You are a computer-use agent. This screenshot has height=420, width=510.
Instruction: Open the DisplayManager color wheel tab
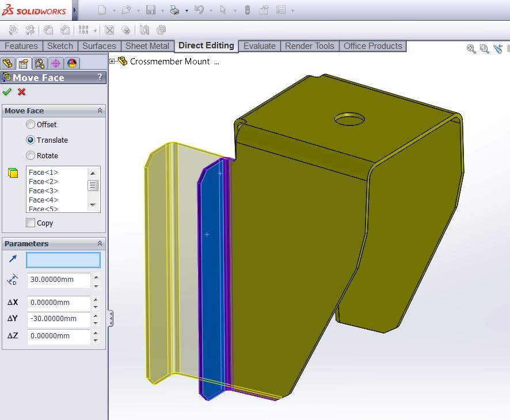pos(71,63)
